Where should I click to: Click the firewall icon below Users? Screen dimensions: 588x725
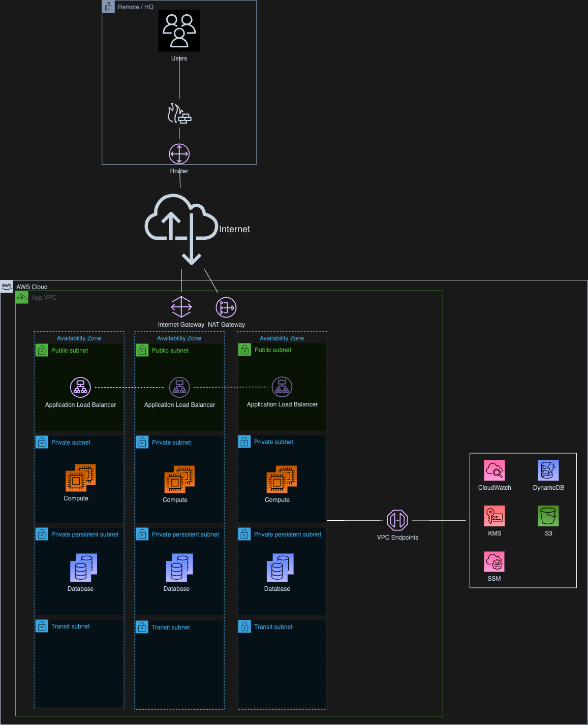pos(179,115)
